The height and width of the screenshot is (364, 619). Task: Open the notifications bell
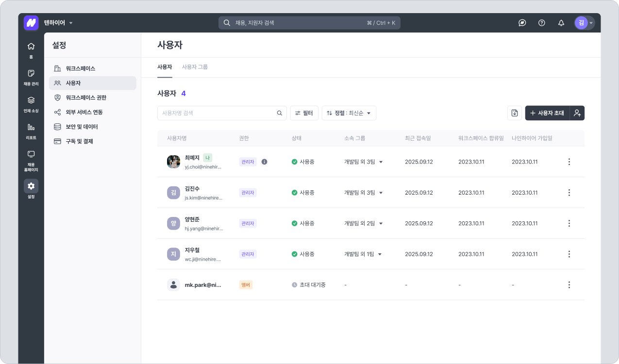(x=561, y=23)
